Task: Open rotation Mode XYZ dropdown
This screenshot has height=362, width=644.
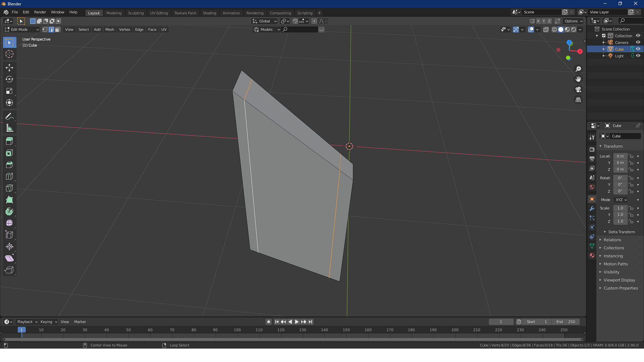Action: click(x=621, y=200)
